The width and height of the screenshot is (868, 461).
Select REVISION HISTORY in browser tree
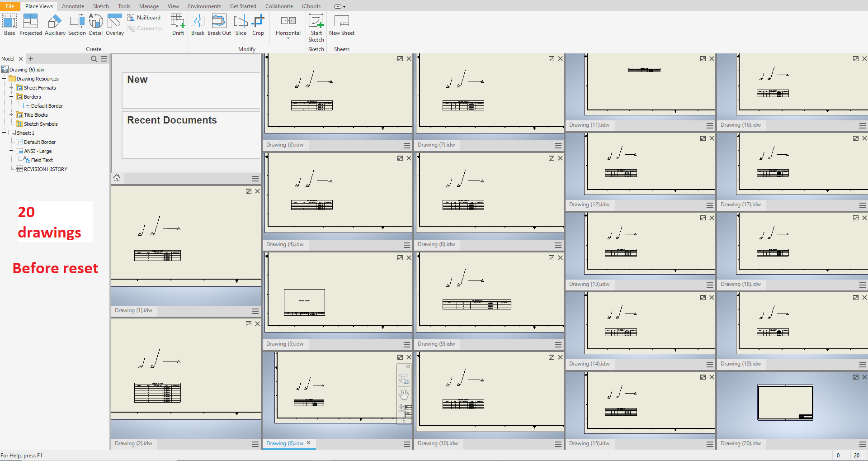click(x=45, y=169)
